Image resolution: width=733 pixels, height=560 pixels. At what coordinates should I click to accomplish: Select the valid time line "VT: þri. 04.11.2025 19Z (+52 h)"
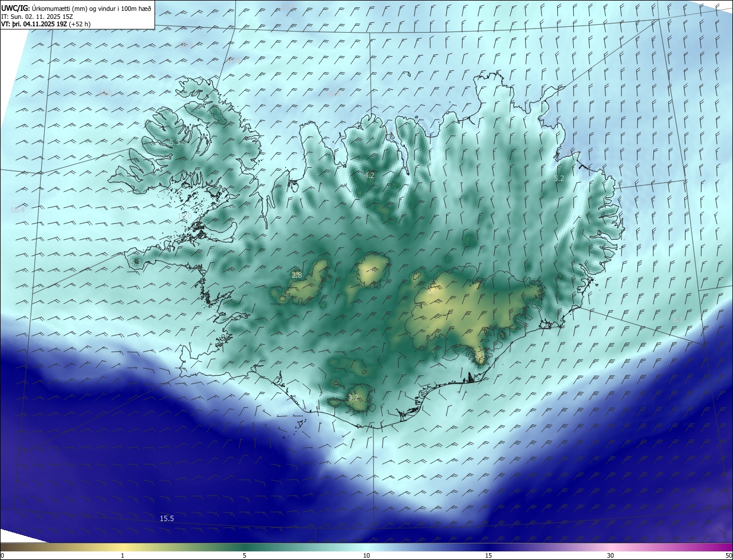(46, 24)
